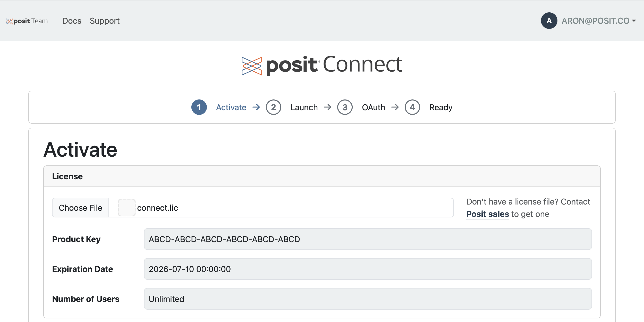Click the posit Team logo
This screenshot has width=644, height=322.
pyautogui.click(x=27, y=21)
